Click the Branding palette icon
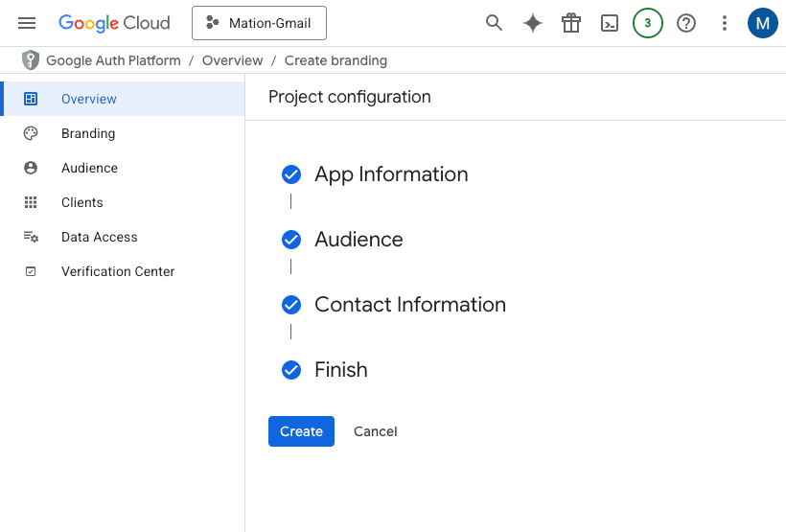The image size is (786, 532). click(x=31, y=133)
